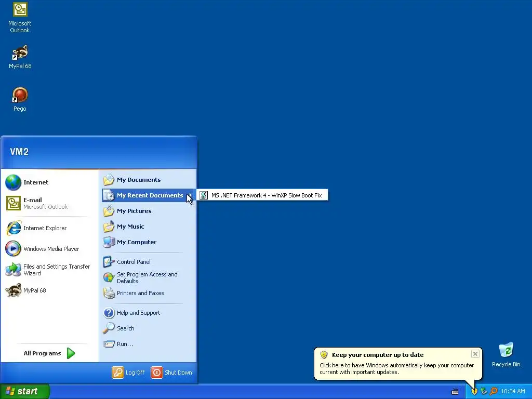
Task: Click the Internet Explorer icon in Start menu
Action: pos(14,228)
